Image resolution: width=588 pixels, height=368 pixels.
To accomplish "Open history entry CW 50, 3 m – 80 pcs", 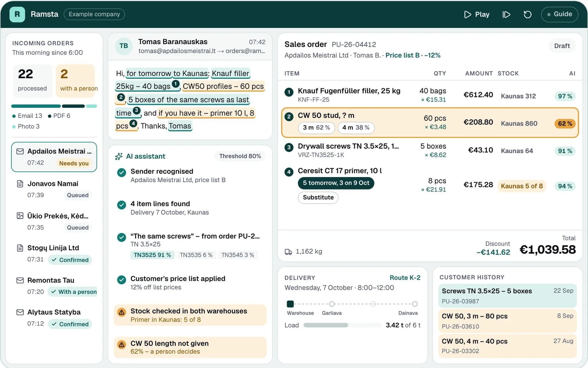I will pyautogui.click(x=508, y=321).
